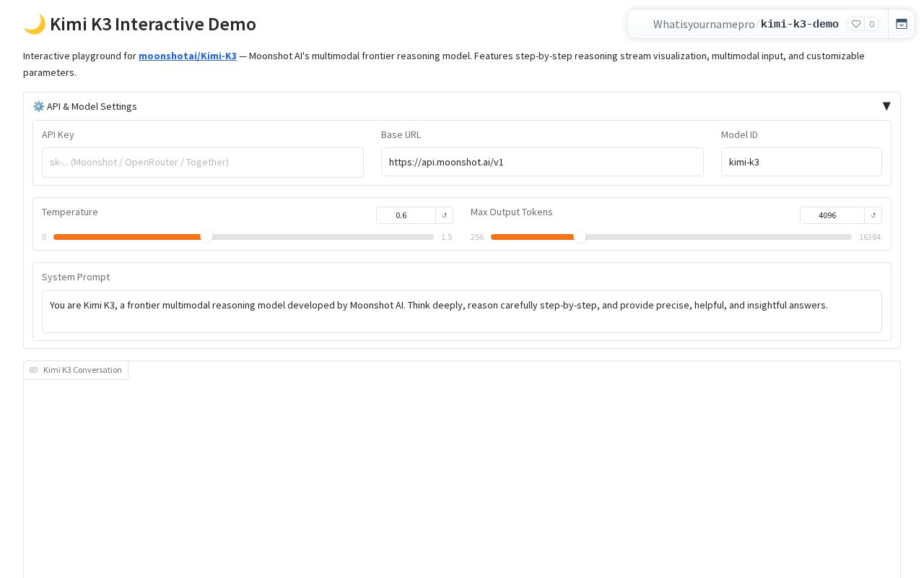Focus the Model ID input field
This screenshot has width=924, height=578.
pos(801,162)
